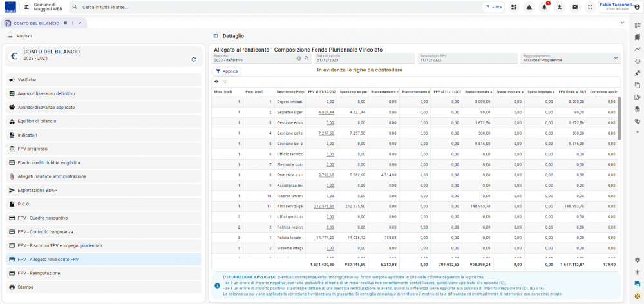The image size is (644, 304).
Task: Open Avanzo/disavanzo applicato
Action: pyautogui.click(x=104, y=107)
